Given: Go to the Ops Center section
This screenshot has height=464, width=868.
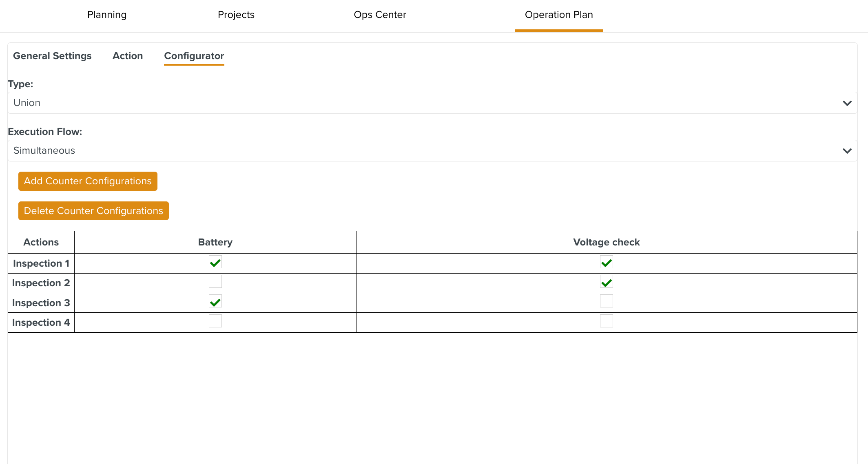Looking at the screenshot, I should 380,15.
